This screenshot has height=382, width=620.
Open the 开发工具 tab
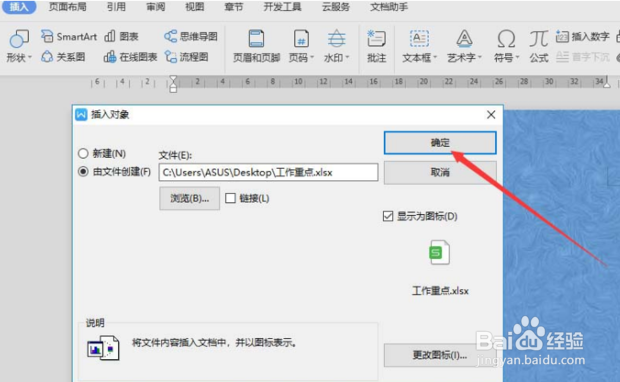pyautogui.click(x=282, y=7)
